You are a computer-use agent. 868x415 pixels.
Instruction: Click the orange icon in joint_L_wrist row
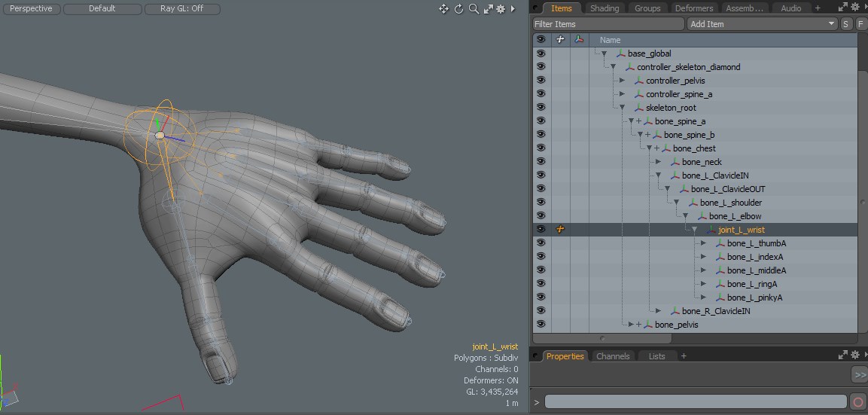coord(560,230)
